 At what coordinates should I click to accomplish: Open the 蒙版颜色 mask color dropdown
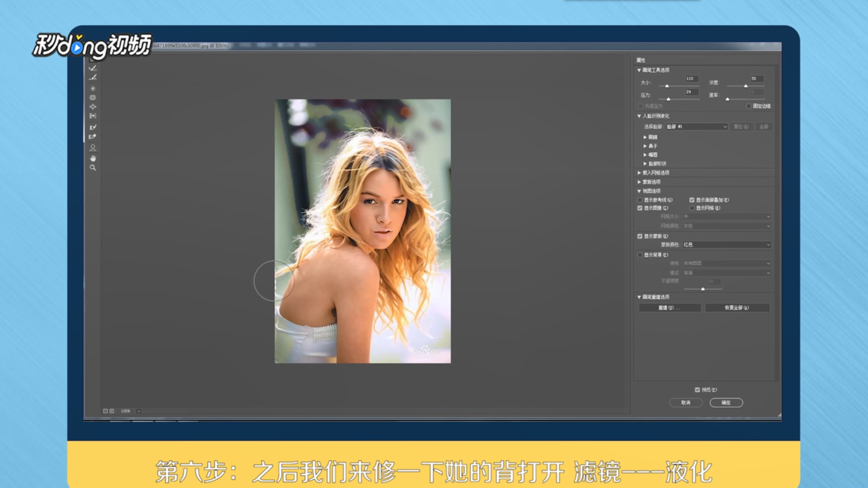point(726,245)
